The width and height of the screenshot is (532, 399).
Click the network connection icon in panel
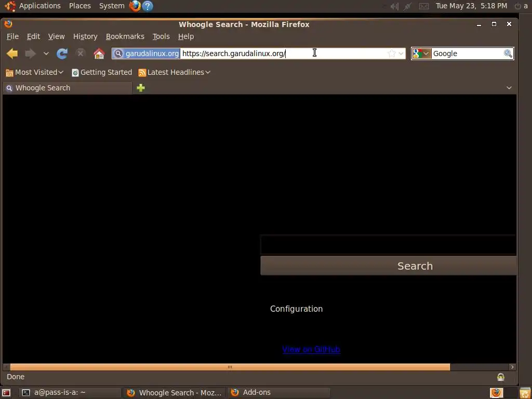tap(408, 6)
